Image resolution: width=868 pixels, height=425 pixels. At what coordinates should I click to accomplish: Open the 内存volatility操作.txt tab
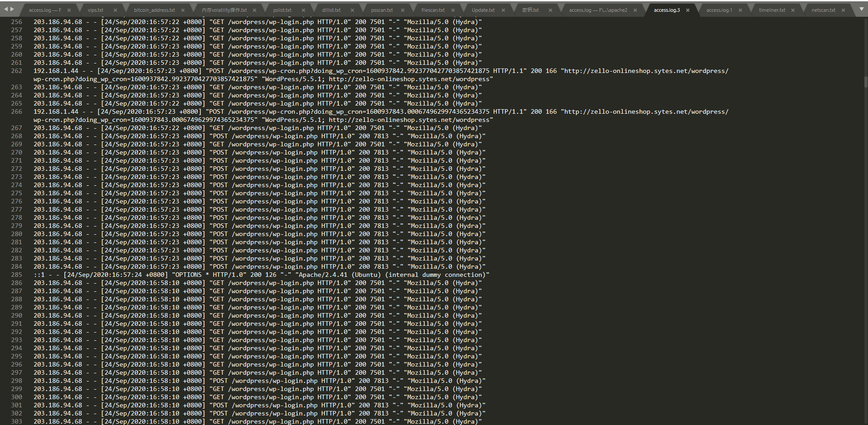coord(224,10)
